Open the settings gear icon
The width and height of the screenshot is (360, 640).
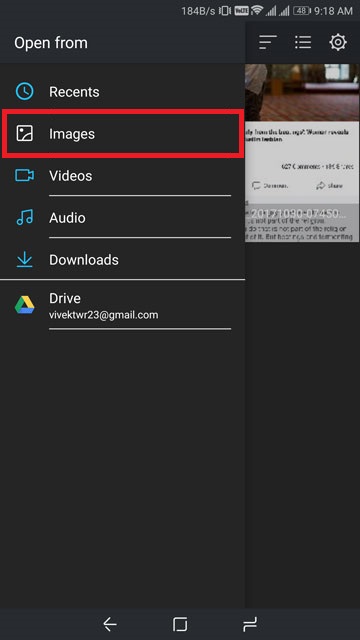click(338, 42)
